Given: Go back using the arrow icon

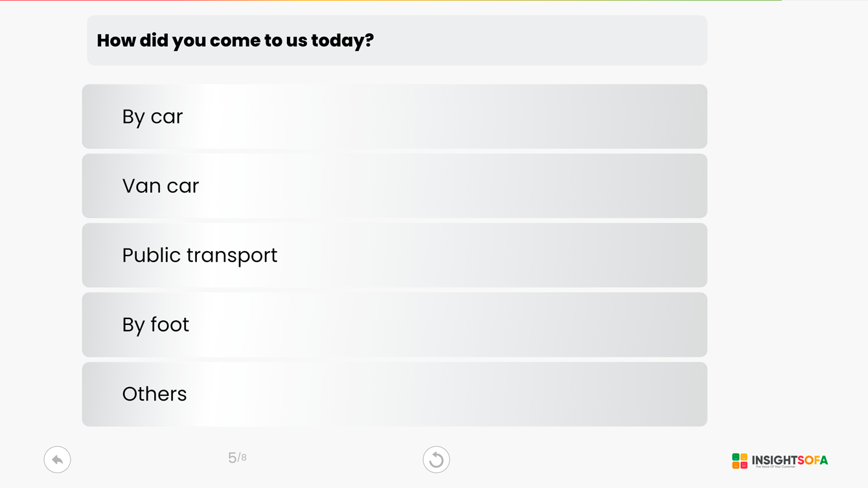Looking at the screenshot, I should (x=57, y=460).
